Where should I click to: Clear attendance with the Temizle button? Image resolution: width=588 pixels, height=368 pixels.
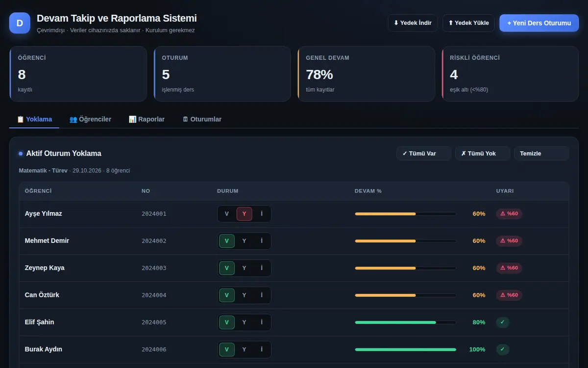tap(541, 154)
